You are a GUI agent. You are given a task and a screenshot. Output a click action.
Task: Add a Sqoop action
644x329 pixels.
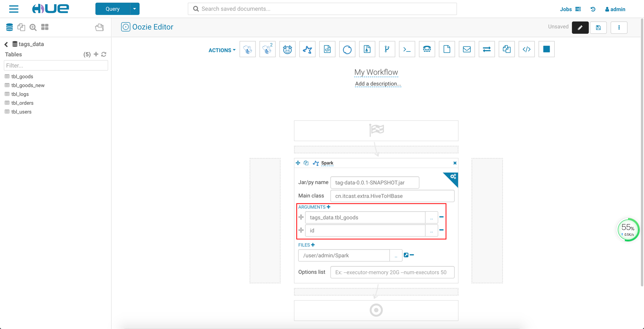[347, 49]
